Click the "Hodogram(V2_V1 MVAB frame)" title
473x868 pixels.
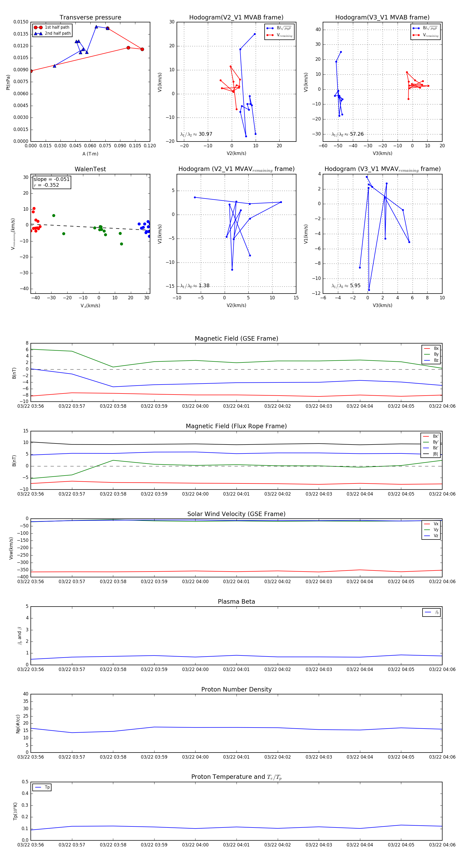236,18
